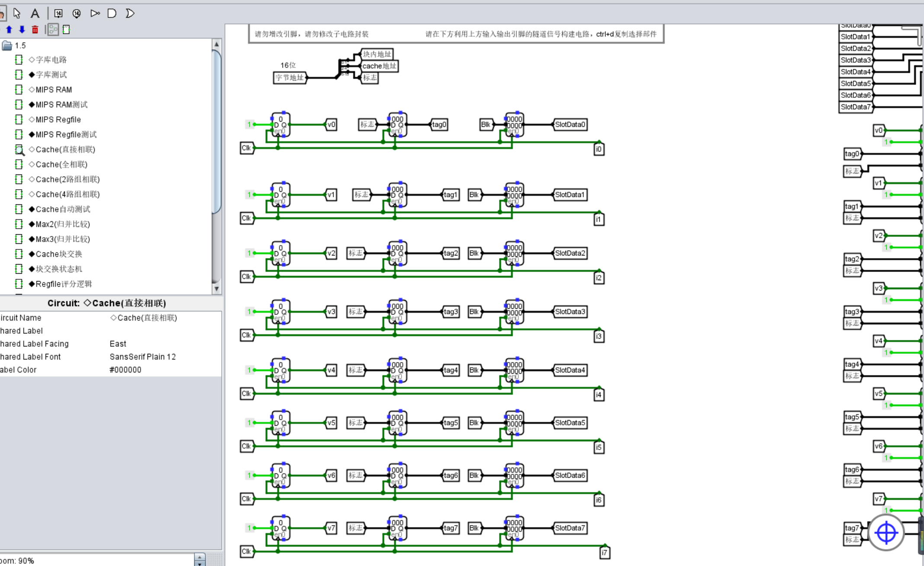Select the OR gate tool
This screenshot has width=924, height=566.
click(x=130, y=13)
